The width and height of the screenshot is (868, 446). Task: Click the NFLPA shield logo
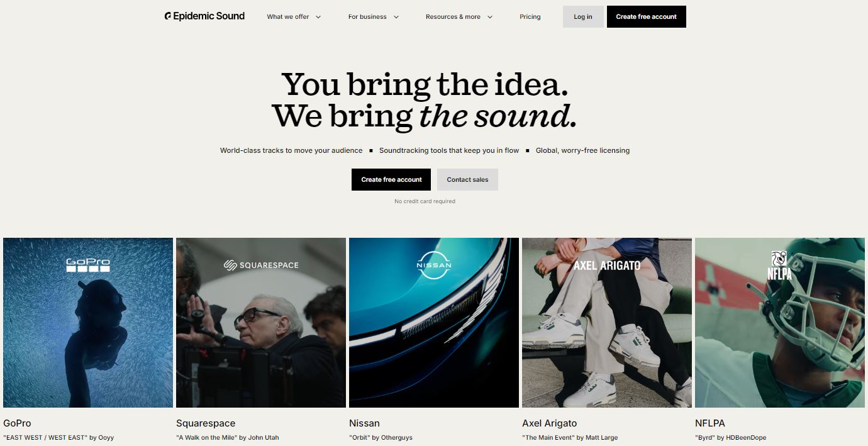pos(780,265)
